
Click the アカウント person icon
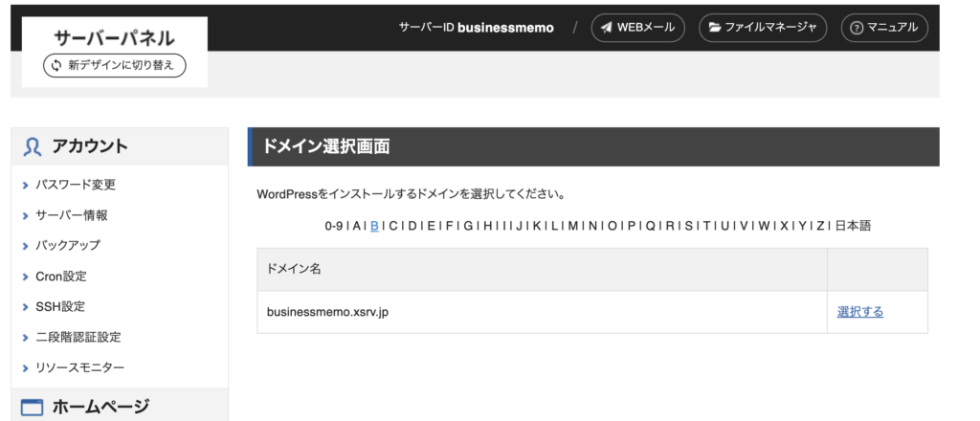(x=33, y=146)
